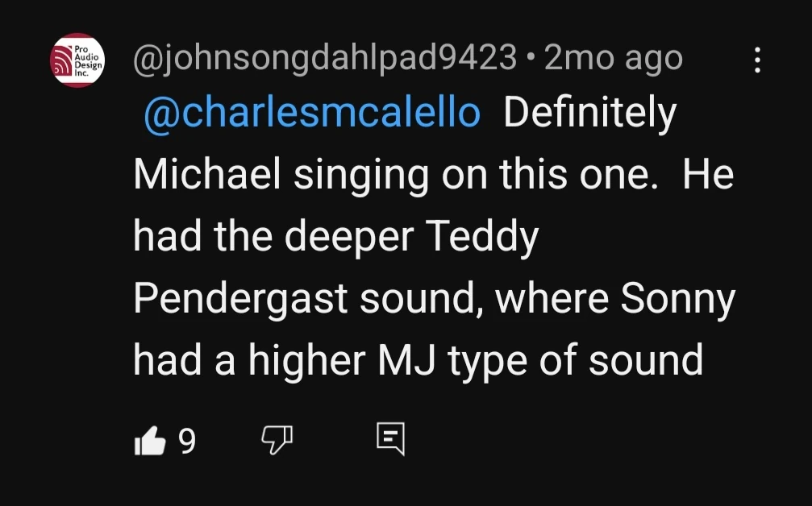Toggle the thumbs-up on this comment
Viewport: 812px width, 506px height.
coord(149,441)
